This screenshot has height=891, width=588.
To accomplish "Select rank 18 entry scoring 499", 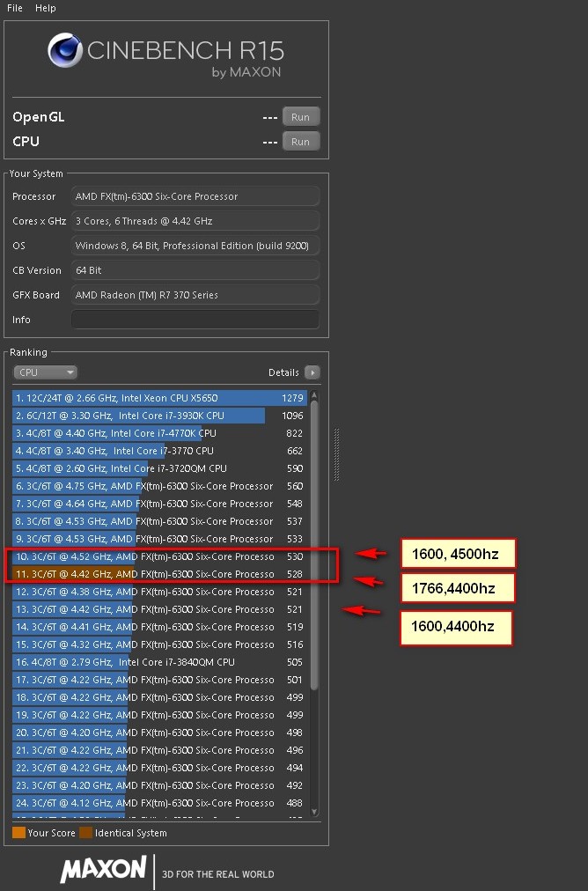I will pyautogui.click(x=159, y=697).
